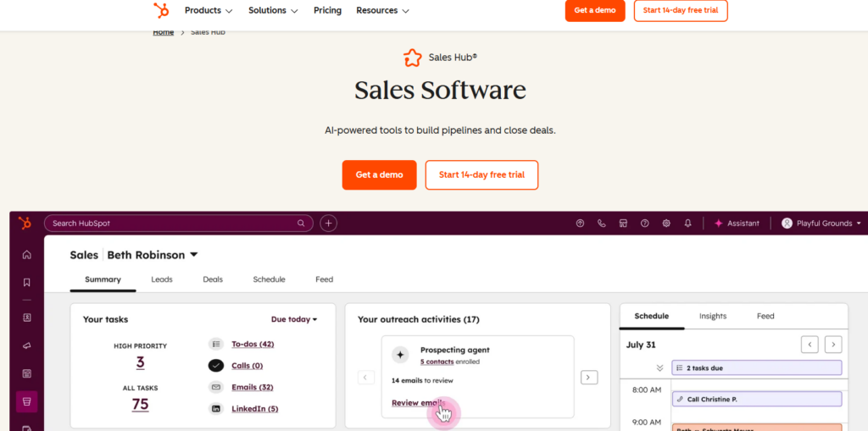Click the hero Get a demo button
Viewport: 868px width, 431px height.
[x=379, y=174]
